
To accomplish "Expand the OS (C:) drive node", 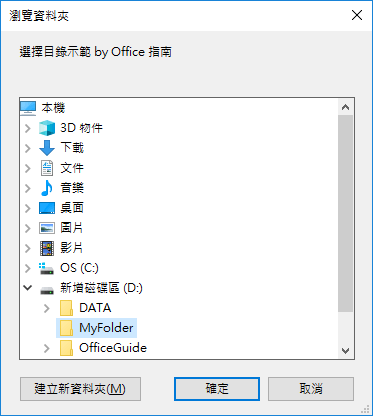I will (28, 268).
